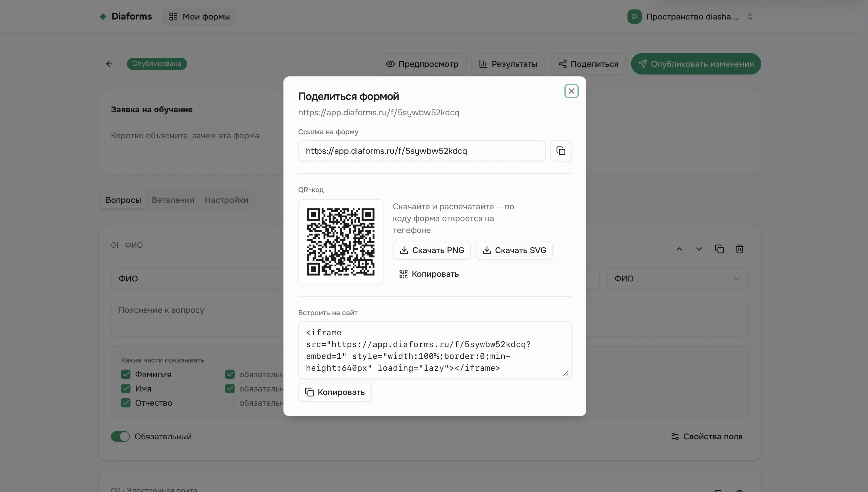
Task: Publish changes with Опубликовать изменения
Action: (696, 64)
